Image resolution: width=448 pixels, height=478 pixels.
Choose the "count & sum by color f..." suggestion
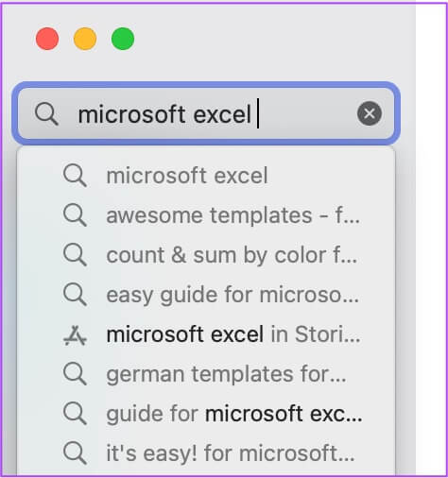coord(206,255)
